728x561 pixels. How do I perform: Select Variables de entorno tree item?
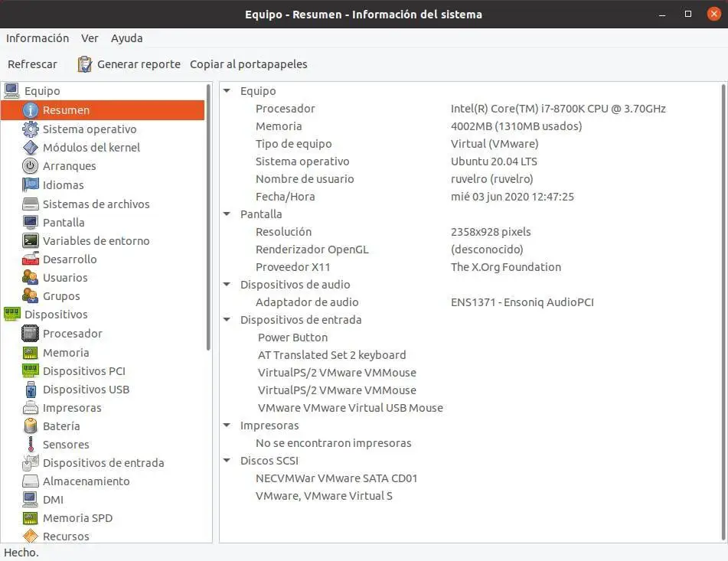96,241
